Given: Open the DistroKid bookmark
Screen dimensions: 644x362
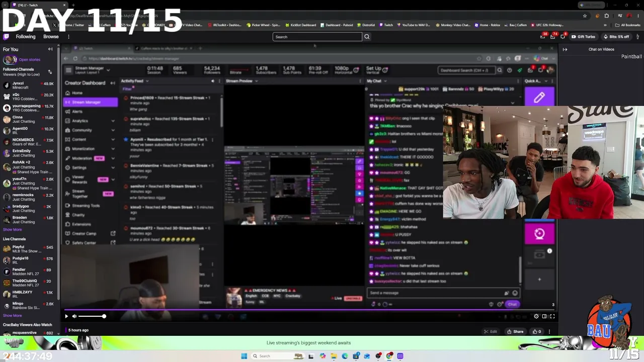Looking at the screenshot, I should click(x=365, y=25).
